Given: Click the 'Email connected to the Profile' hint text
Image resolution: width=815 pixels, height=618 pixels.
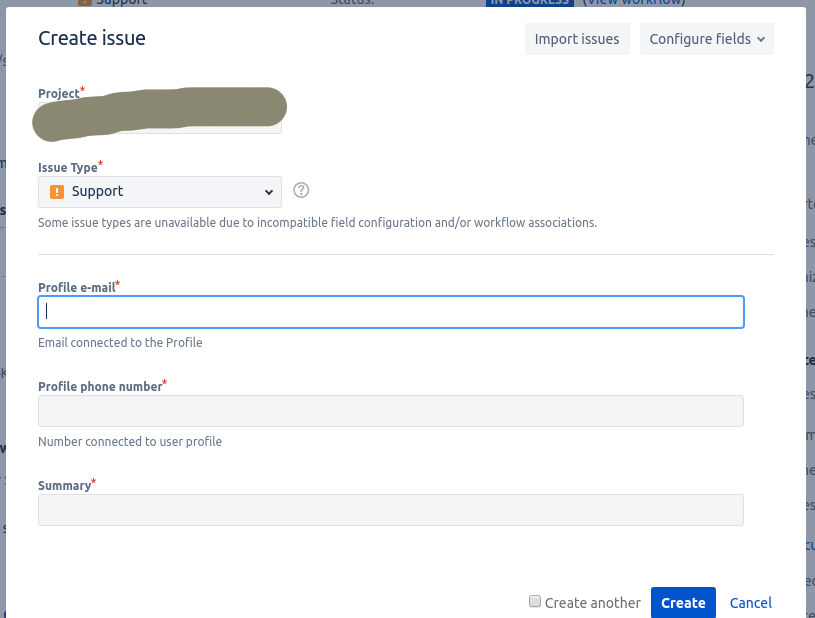Looking at the screenshot, I should (x=120, y=343).
